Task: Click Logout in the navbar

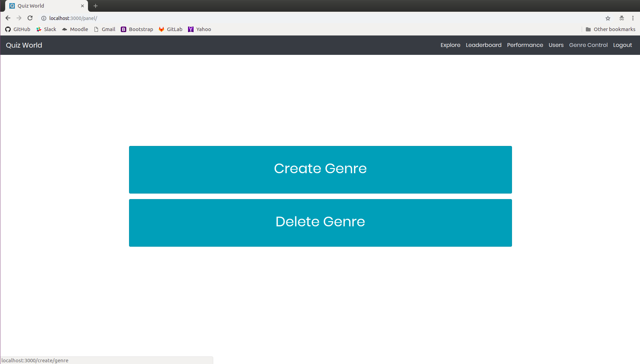Action: coord(622,45)
